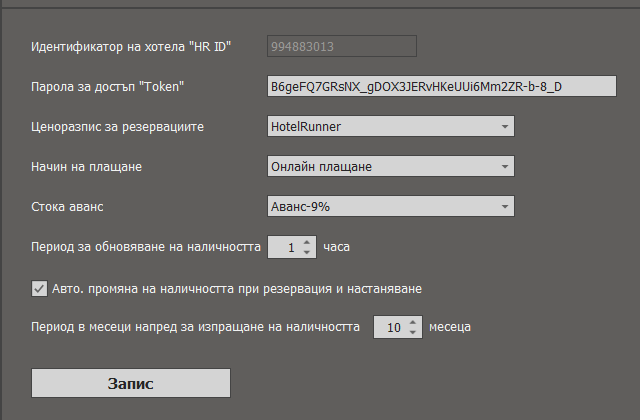Open the "Ценоразпис за резервациите" HotelRunner dropdown
The height and width of the screenshot is (420, 640).
pyautogui.click(x=390, y=126)
